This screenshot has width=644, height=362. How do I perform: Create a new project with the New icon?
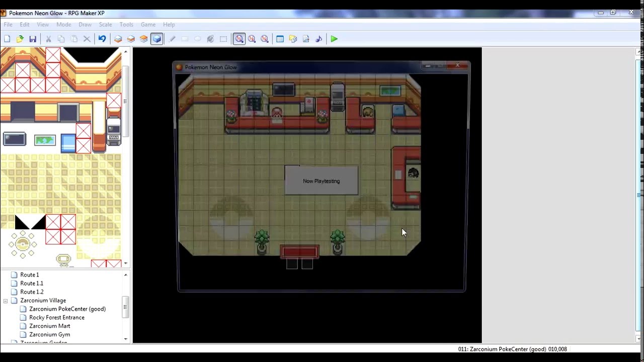tap(7, 39)
